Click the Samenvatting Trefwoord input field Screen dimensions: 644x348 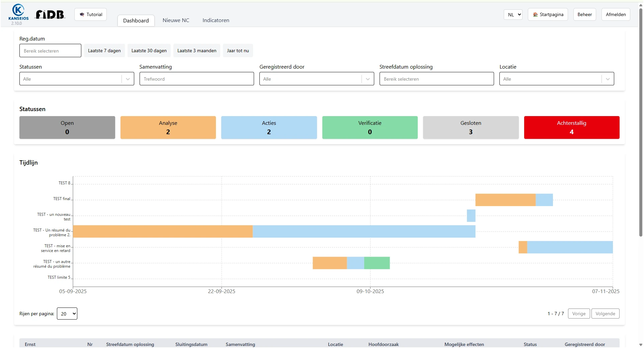[196, 79]
